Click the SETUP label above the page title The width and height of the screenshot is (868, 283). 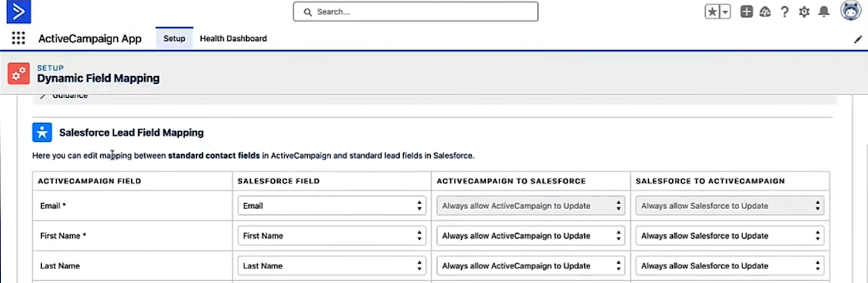pos(50,68)
